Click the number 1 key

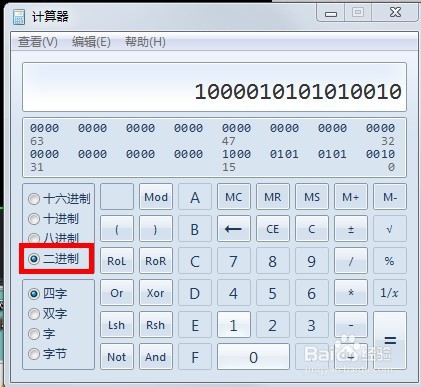pyautogui.click(x=234, y=325)
